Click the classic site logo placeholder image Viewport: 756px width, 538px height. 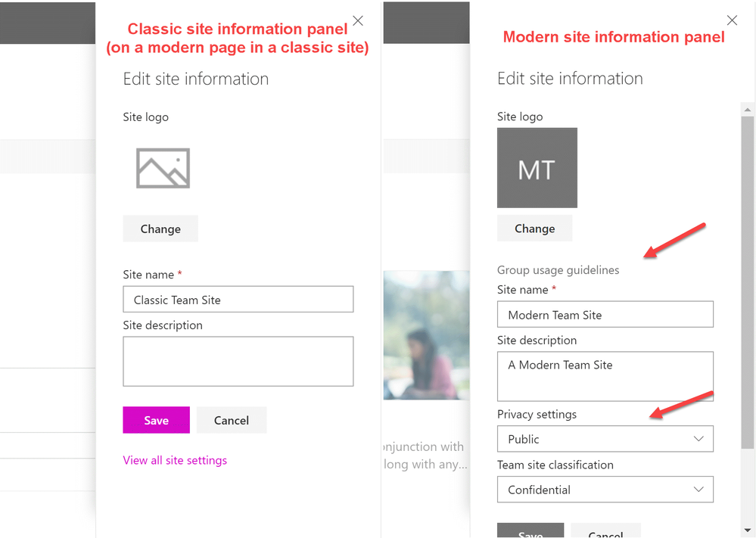coord(163,168)
